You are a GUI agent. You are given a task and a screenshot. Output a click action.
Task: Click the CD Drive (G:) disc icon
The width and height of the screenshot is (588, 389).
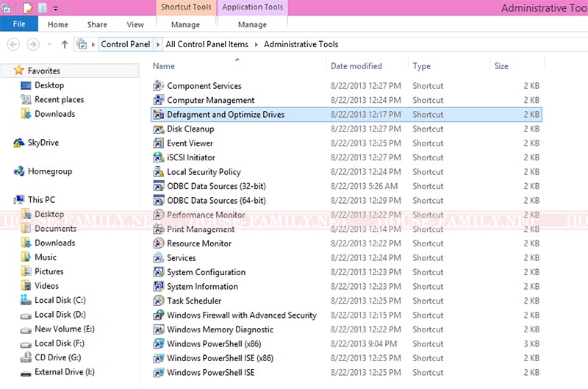[x=26, y=357]
